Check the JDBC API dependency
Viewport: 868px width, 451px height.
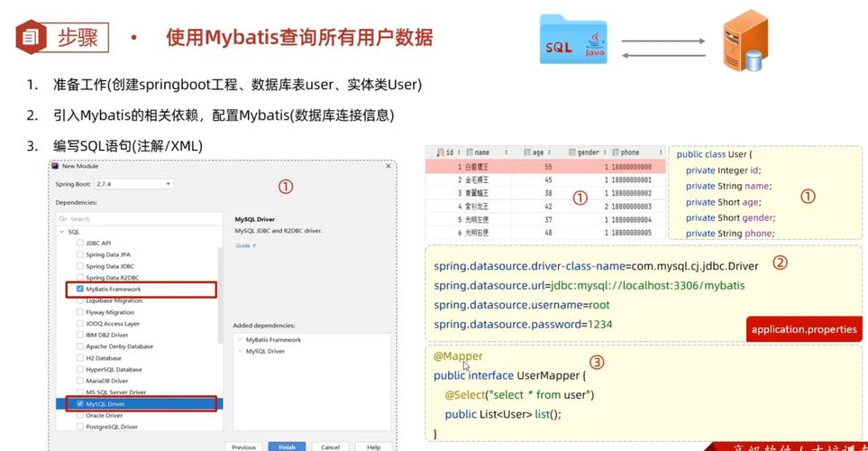tap(80, 243)
